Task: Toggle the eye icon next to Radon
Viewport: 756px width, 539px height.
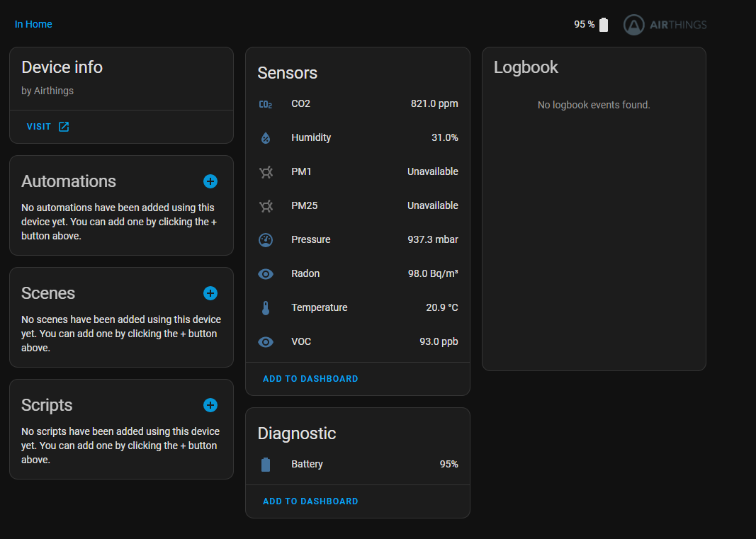Action: pyautogui.click(x=265, y=273)
